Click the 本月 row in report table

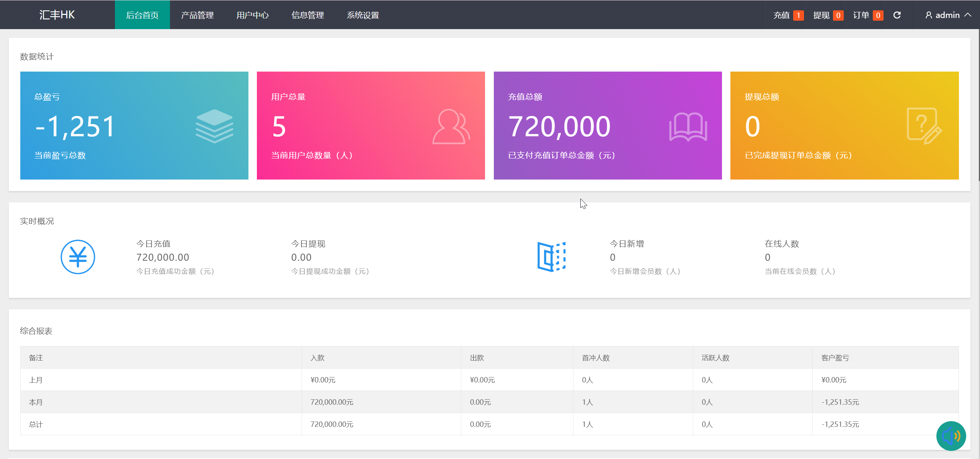tap(36, 402)
